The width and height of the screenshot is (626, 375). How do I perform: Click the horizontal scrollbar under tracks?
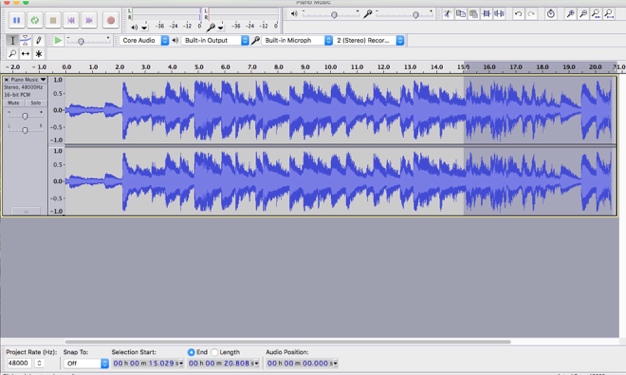[288, 342]
